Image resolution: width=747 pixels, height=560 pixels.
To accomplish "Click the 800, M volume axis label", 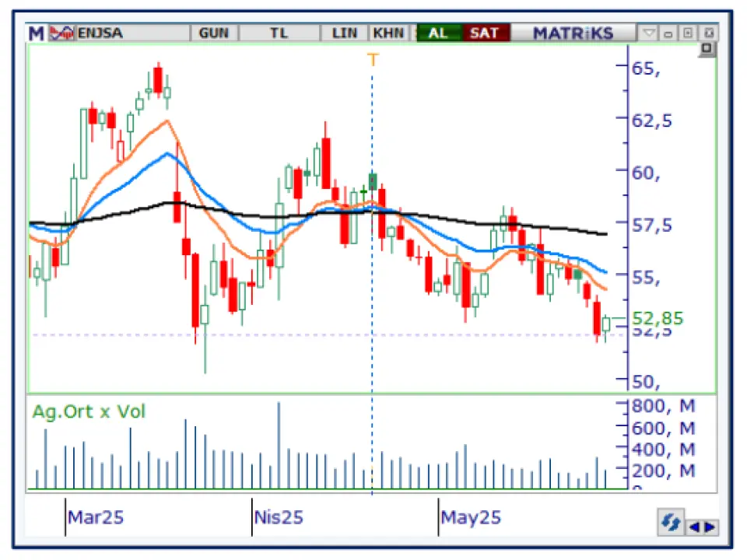I will click(664, 406).
